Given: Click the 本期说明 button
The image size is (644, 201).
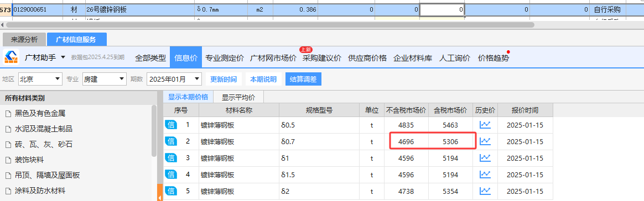Looking at the screenshot, I should tap(263, 79).
